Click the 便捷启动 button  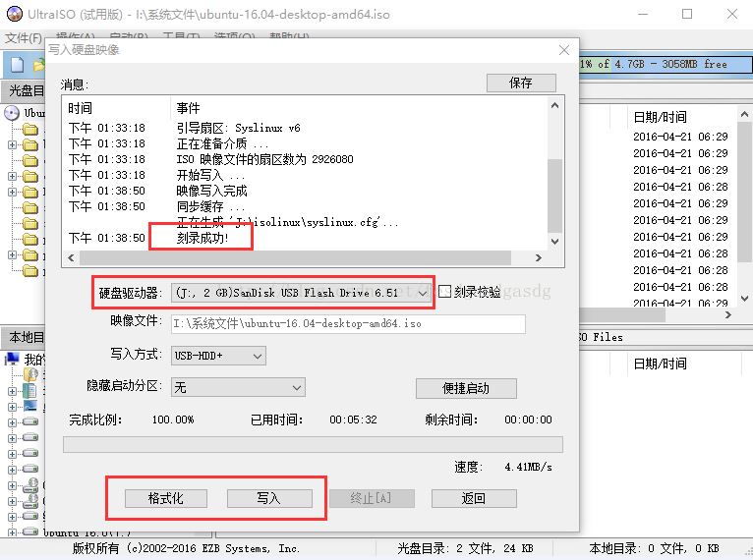[466, 388]
